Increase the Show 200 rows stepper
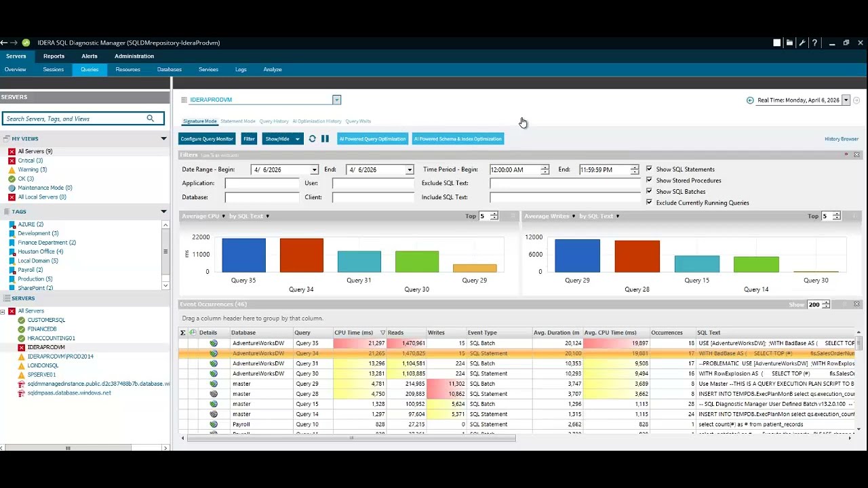Screen dimensions: 868x488 point(825,302)
